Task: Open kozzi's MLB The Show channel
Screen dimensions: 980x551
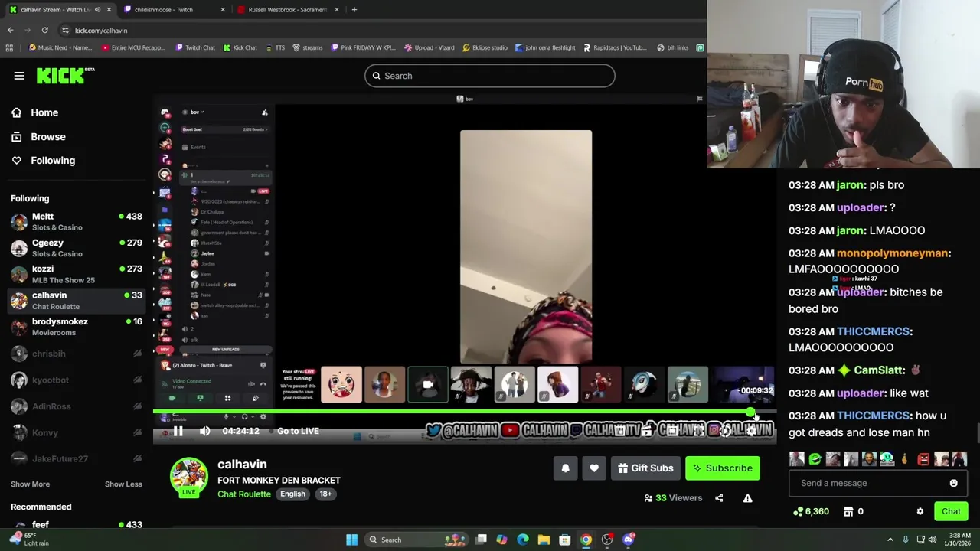Action: click(77, 274)
